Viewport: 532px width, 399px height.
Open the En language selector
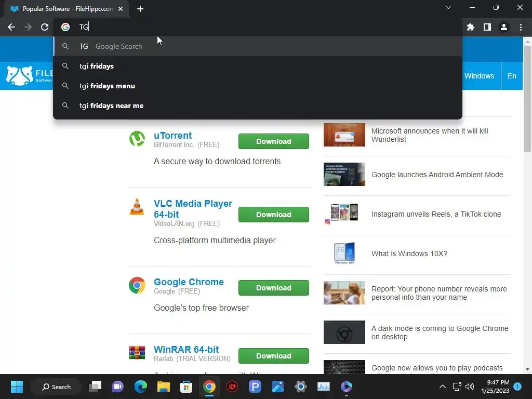tap(512, 76)
